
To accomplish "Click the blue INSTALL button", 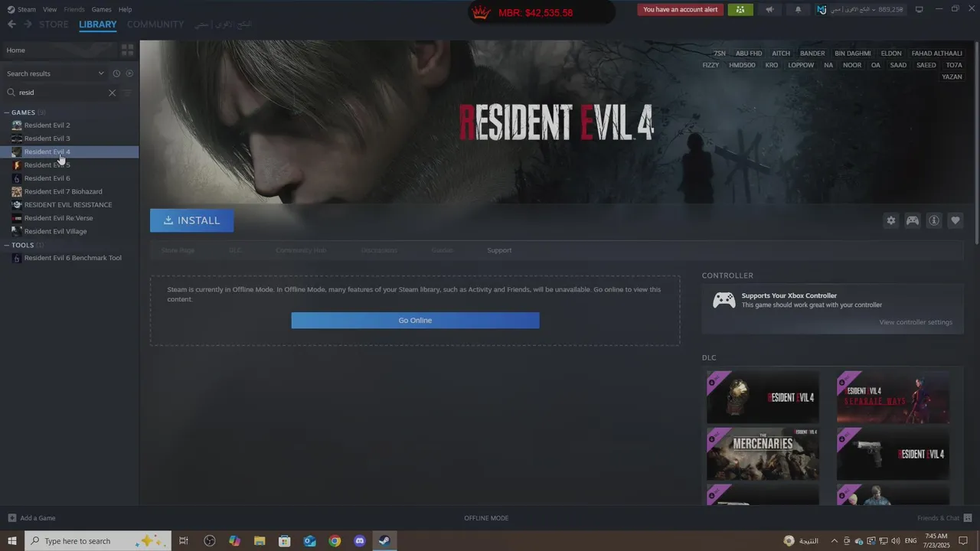I will [x=191, y=220].
